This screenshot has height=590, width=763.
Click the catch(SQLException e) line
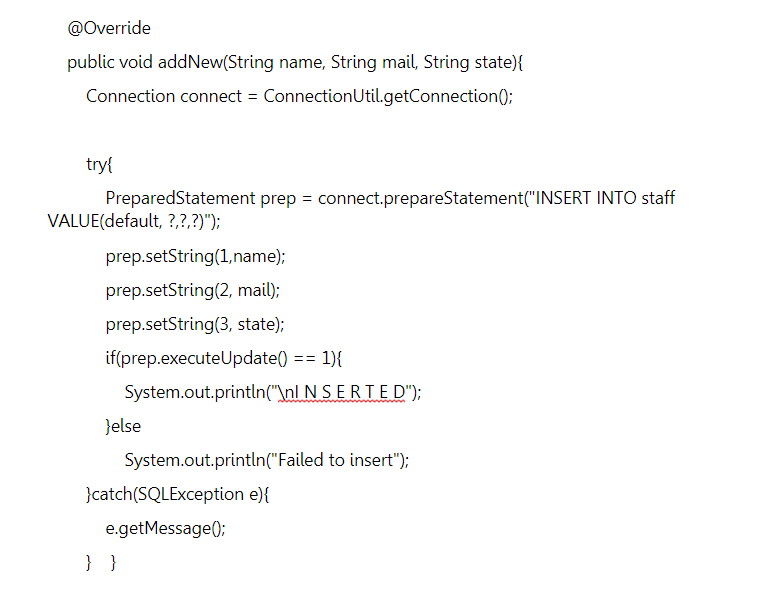point(178,494)
